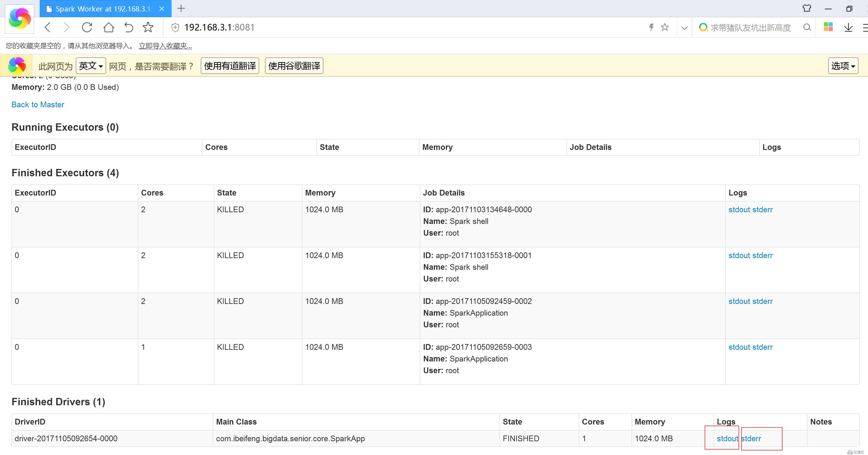The image size is (868, 455).
Task: Click the undo/restore closed tab icon
Action: [x=128, y=27]
